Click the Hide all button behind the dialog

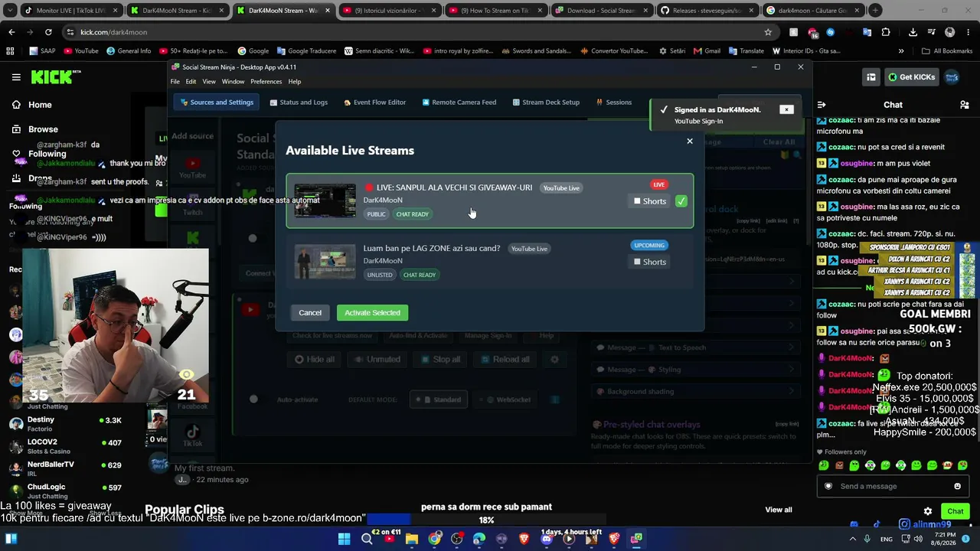point(315,359)
